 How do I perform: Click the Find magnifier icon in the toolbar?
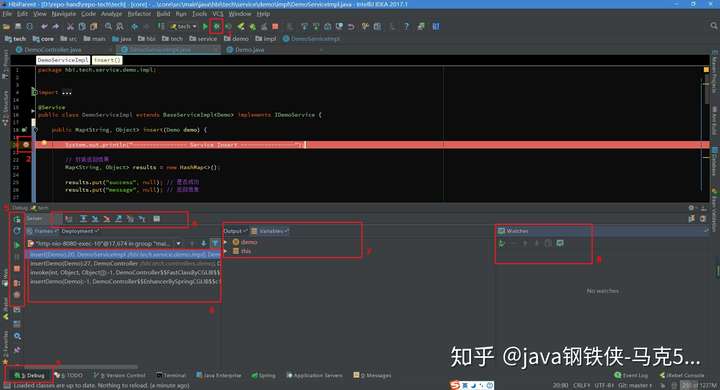pyautogui.click(x=108, y=27)
